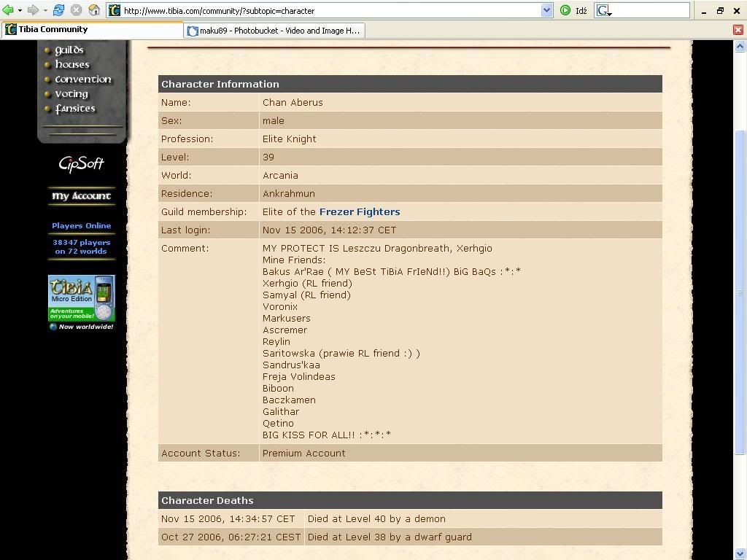The image size is (747, 560).
Task: Click the Nov 15 2006, 14:34:57 death timestamp
Action: [228, 519]
